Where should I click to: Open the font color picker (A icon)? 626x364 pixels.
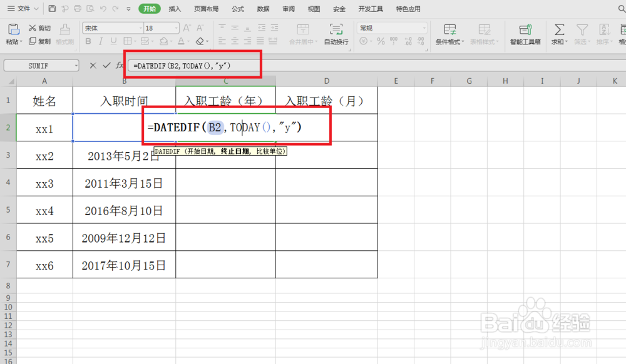[182, 41]
